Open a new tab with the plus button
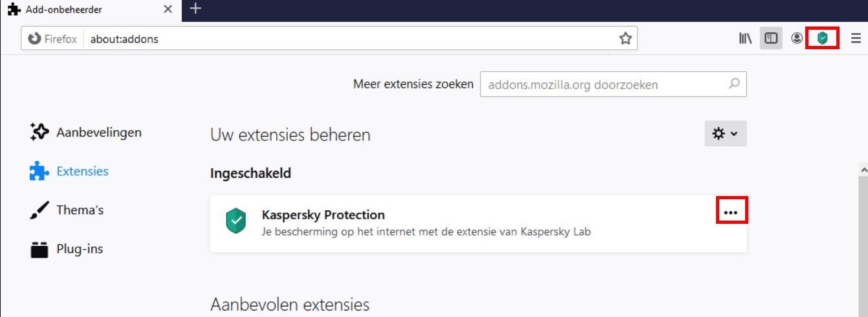Image resolution: width=868 pixels, height=317 pixels. (x=195, y=8)
